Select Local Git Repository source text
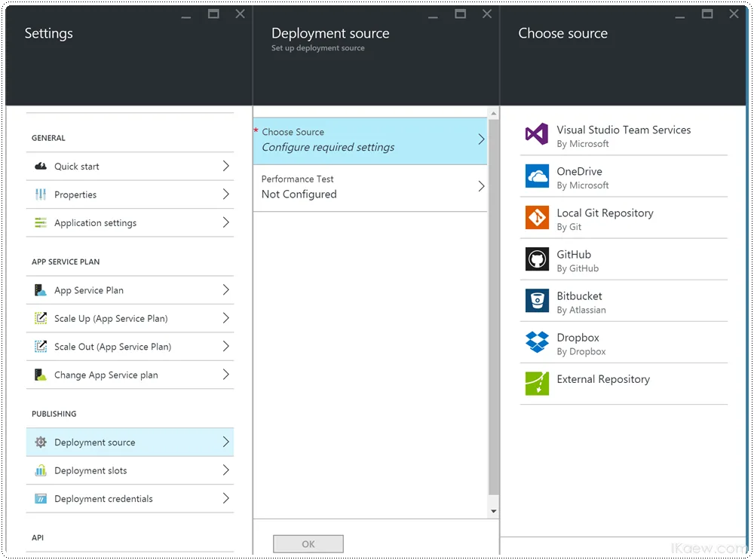Screen dimensions: 754x560 pos(605,213)
